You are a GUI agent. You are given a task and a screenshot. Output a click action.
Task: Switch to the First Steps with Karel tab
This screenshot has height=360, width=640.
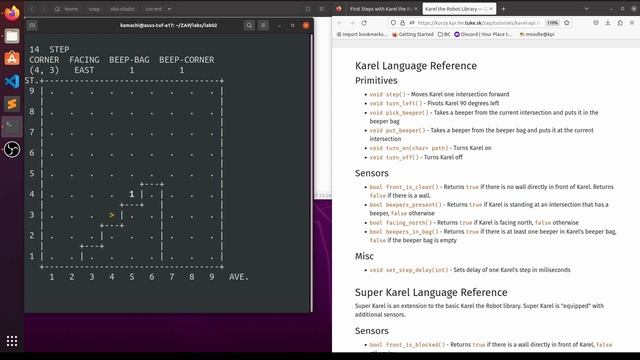[379, 9]
